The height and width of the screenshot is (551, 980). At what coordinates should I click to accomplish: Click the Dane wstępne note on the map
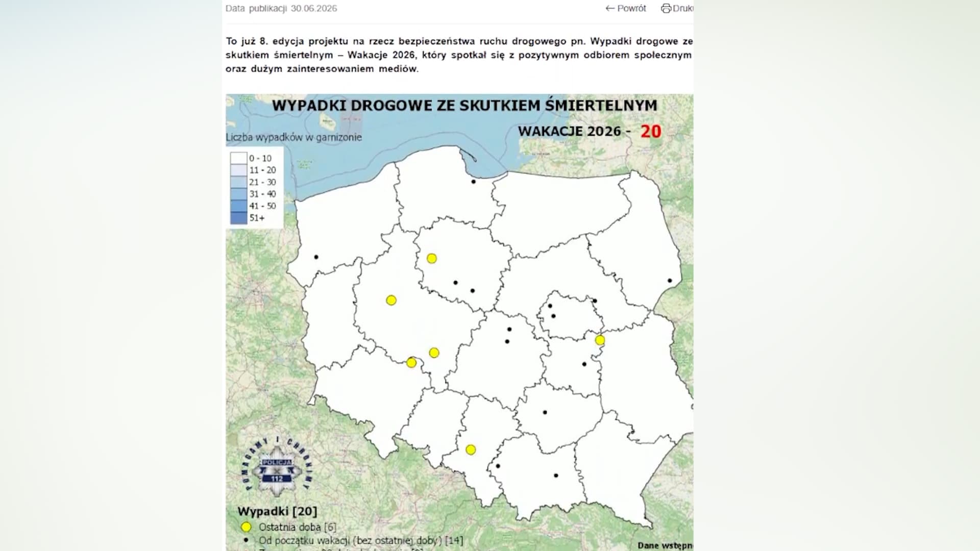coord(665,545)
